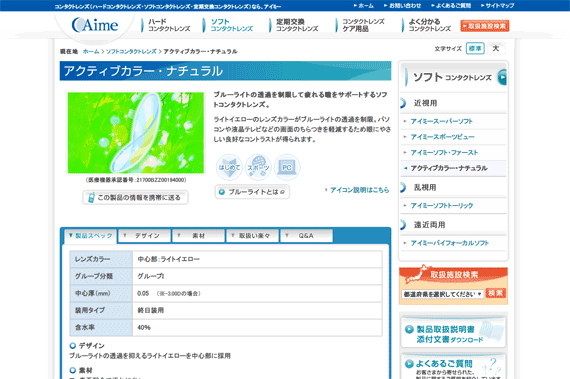This screenshot has width=570, height=379.
Task: Send product info to mobile phone
Action: (x=135, y=197)
